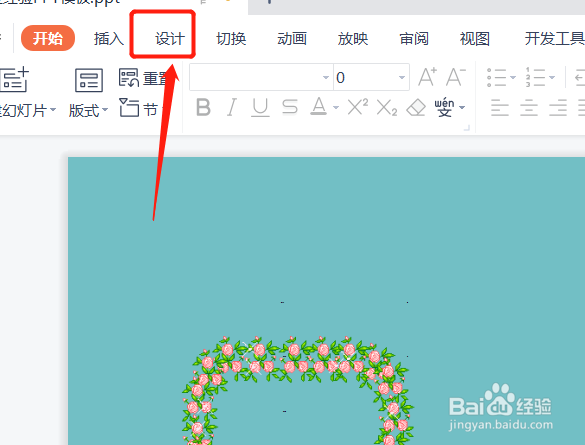Toggle superscript X² formatting
The width and height of the screenshot is (585, 445).
pos(357,107)
